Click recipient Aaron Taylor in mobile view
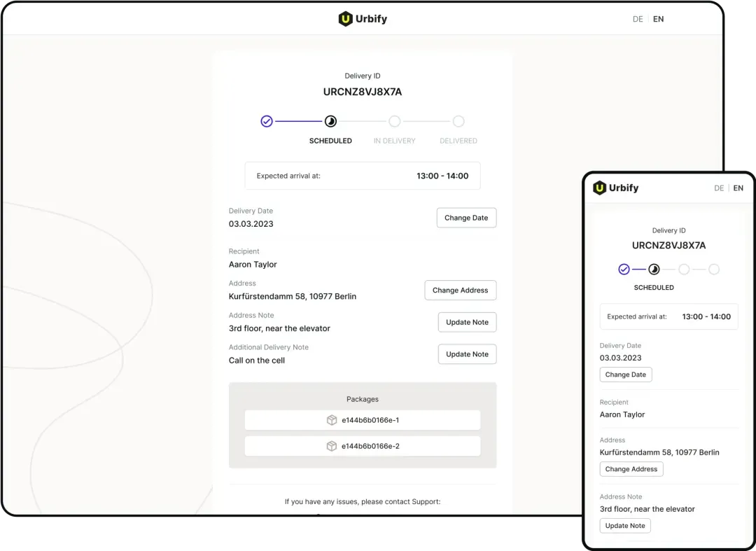The image size is (756, 551). 622,414
